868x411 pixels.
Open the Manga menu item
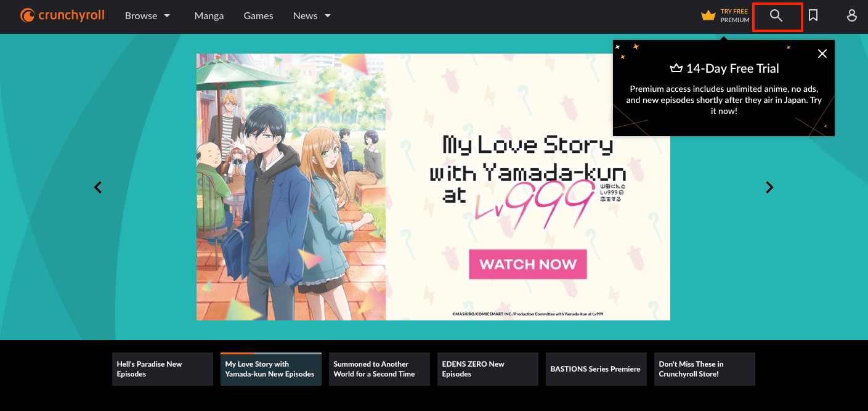(209, 16)
